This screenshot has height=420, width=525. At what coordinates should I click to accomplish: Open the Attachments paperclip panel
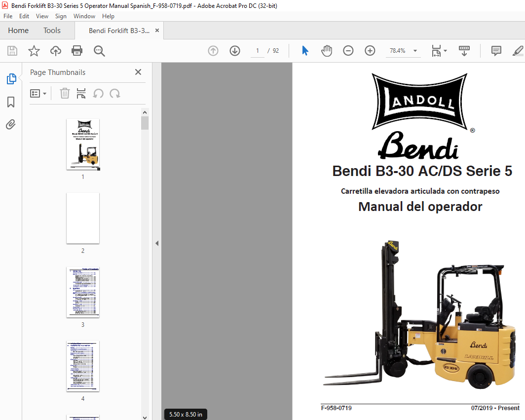pos(11,124)
